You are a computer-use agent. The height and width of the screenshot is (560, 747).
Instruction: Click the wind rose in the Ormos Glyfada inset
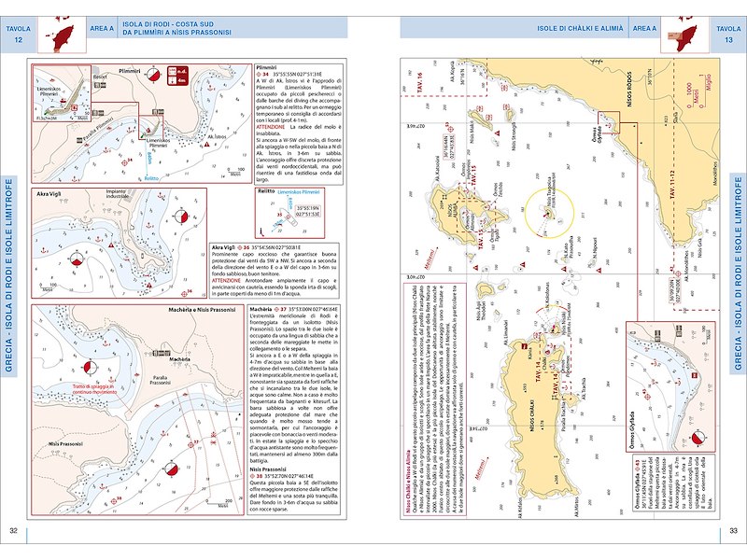coord(698,439)
